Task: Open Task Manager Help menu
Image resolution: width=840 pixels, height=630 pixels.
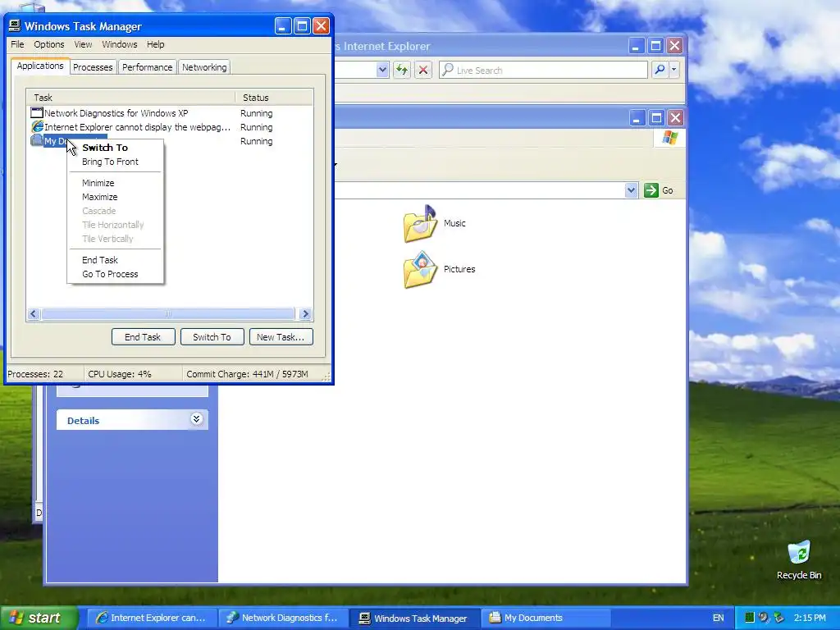Action: 155,44
